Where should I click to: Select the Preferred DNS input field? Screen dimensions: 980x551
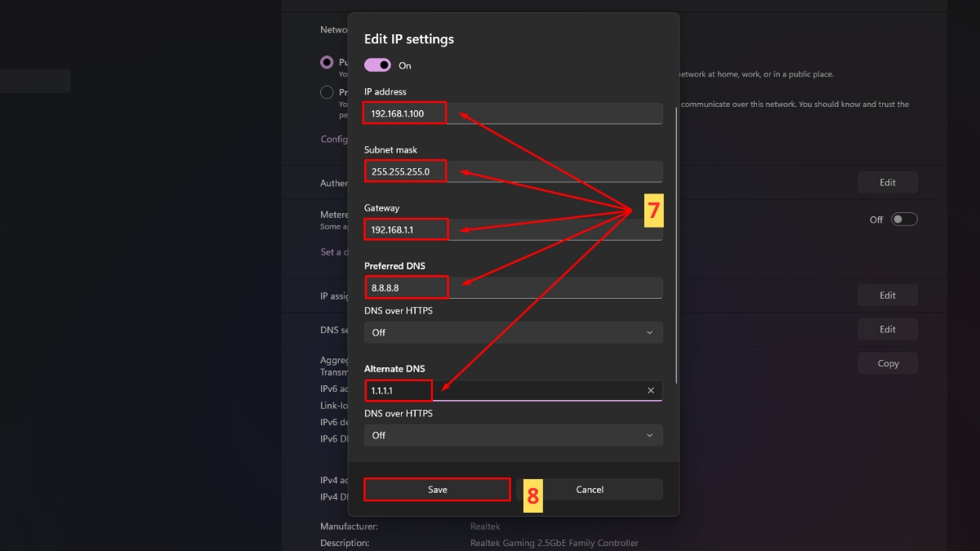click(513, 287)
